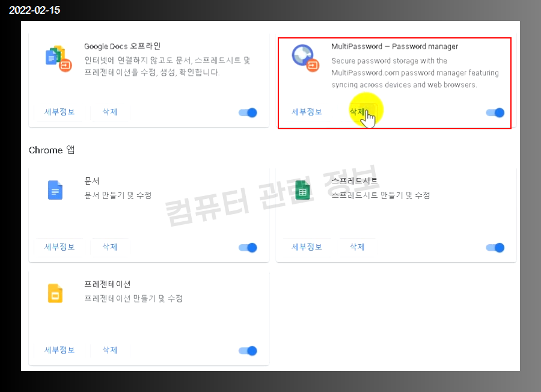Click the '스프레드시트 만들기 및 수정' description
The image size is (541, 392).
pyautogui.click(x=381, y=195)
